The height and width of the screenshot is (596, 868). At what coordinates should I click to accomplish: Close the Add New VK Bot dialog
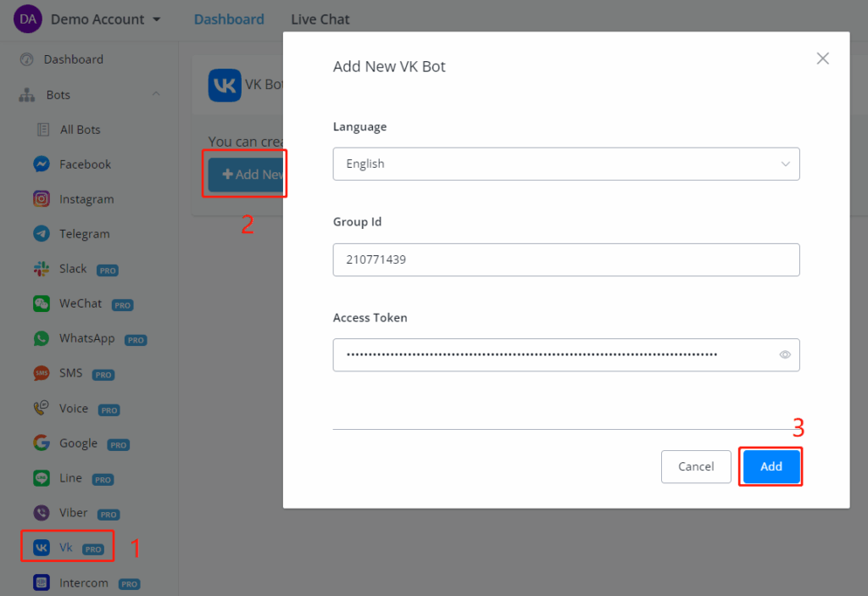[x=822, y=58]
